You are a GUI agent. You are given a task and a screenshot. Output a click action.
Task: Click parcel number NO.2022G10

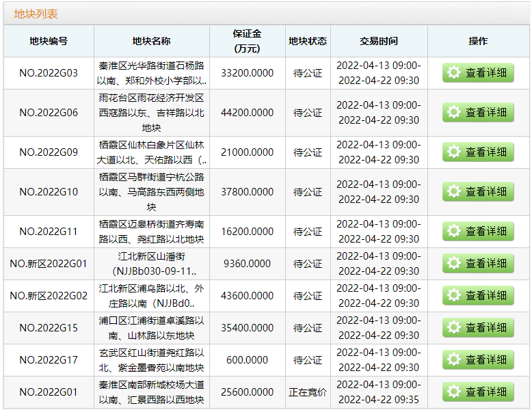coord(49,192)
